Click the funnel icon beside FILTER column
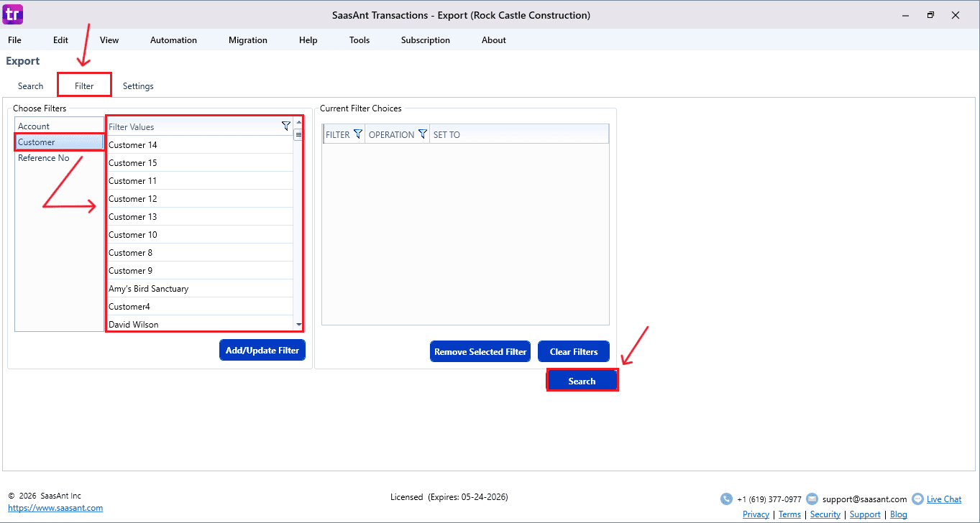The width and height of the screenshot is (980, 523). (358, 134)
